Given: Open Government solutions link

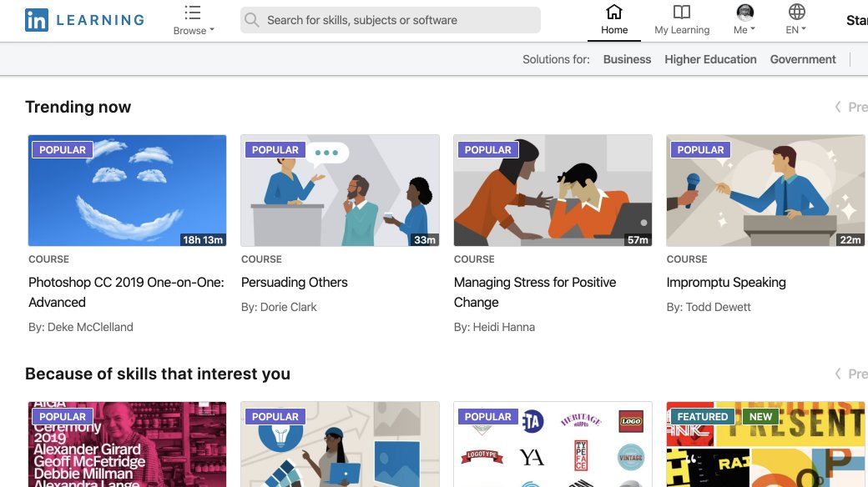Looking at the screenshot, I should 803,59.
